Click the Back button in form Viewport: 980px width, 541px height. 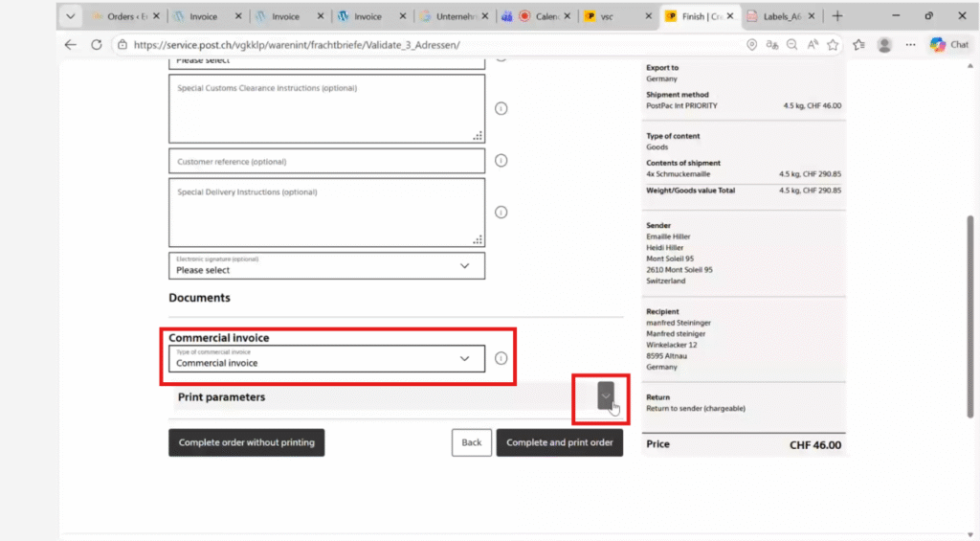472,442
